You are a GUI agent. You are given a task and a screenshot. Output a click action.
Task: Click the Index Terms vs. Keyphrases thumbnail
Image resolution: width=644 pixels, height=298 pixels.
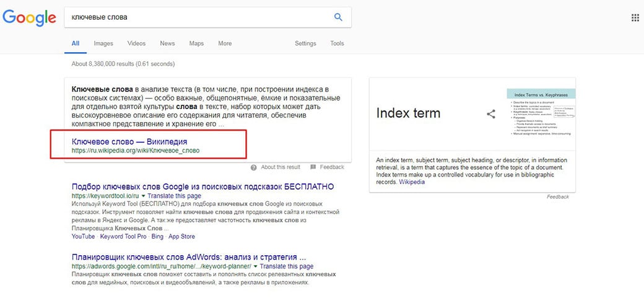pyautogui.click(x=541, y=113)
